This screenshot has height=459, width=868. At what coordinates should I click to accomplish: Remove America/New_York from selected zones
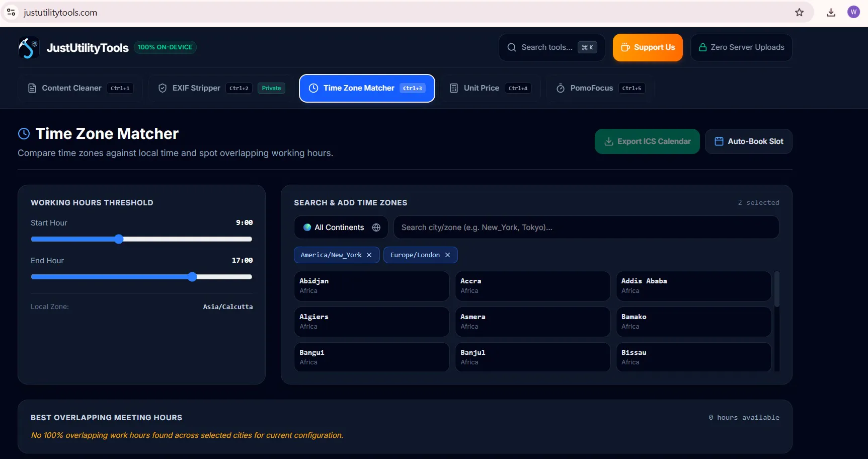click(x=369, y=255)
